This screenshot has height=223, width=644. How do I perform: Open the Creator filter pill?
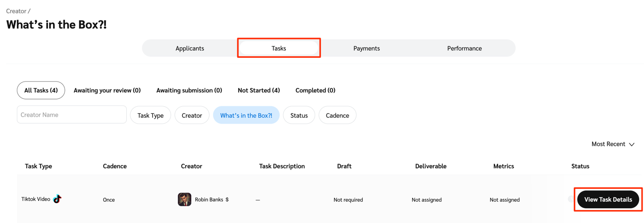click(x=192, y=115)
